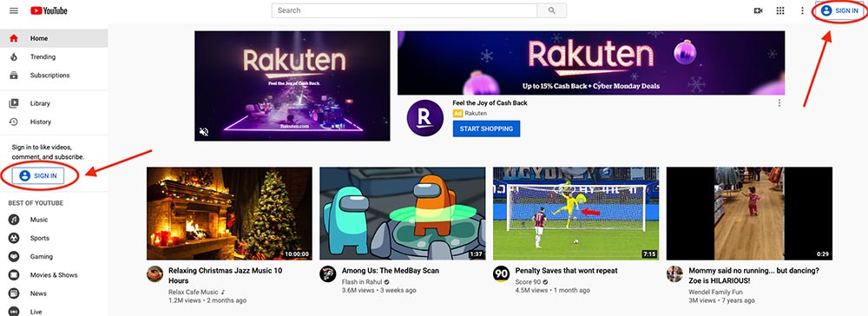This screenshot has height=316, width=868.
Task: Open Flash in Rahul channel avatar
Action: tap(328, 274)
